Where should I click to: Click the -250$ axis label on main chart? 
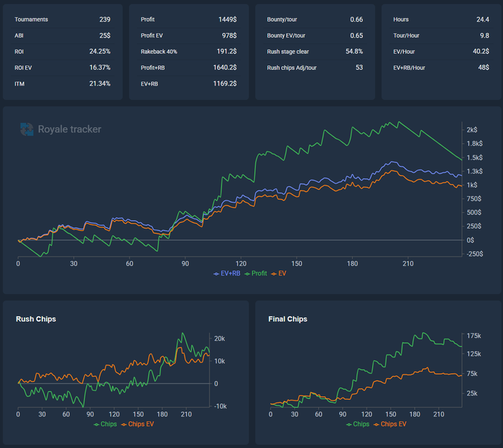tap(474, 254)
